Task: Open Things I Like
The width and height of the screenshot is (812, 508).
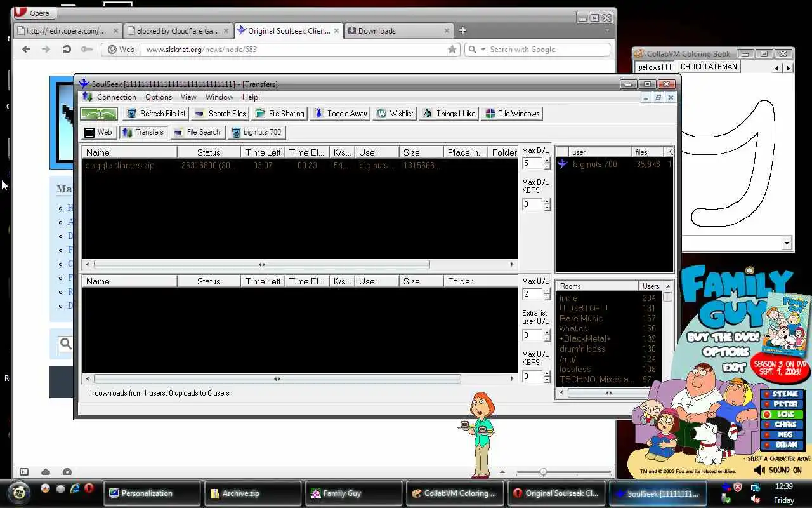Action: (449, 114)
